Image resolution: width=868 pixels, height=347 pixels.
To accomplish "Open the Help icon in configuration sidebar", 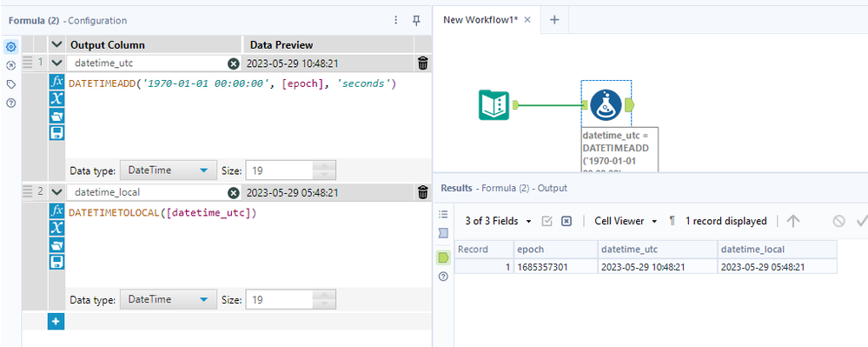I will tap(10, 103).
